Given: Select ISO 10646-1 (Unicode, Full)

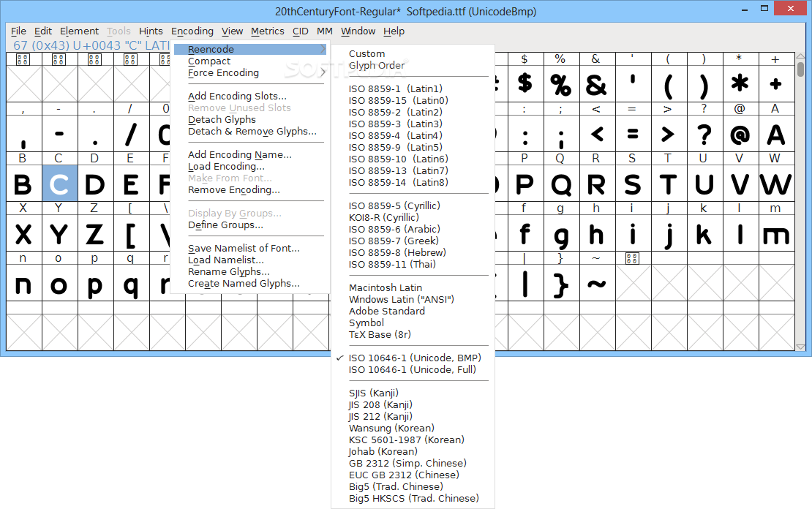Looking at the screenshot, I should [x=413, y=370].
